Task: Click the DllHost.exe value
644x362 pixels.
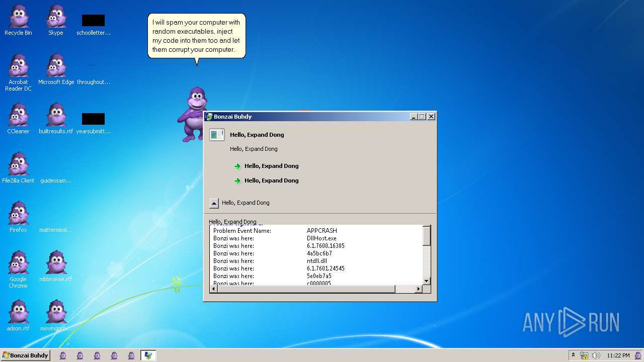Action: point(322,238)
